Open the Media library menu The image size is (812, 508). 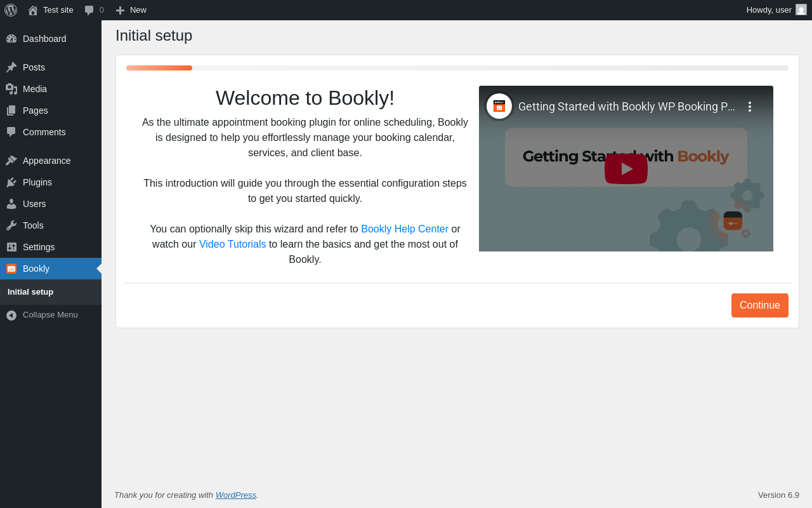tap(51, 89)
